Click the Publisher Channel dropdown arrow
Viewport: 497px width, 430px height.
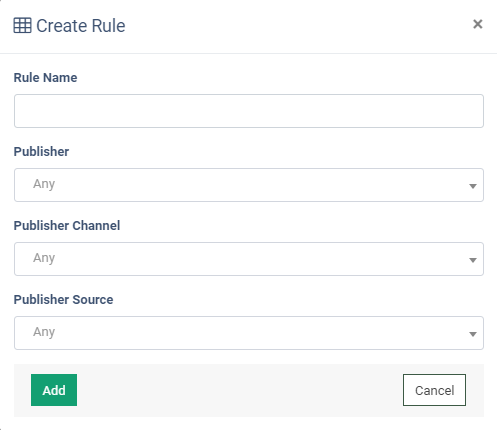[x=472, y=260]
